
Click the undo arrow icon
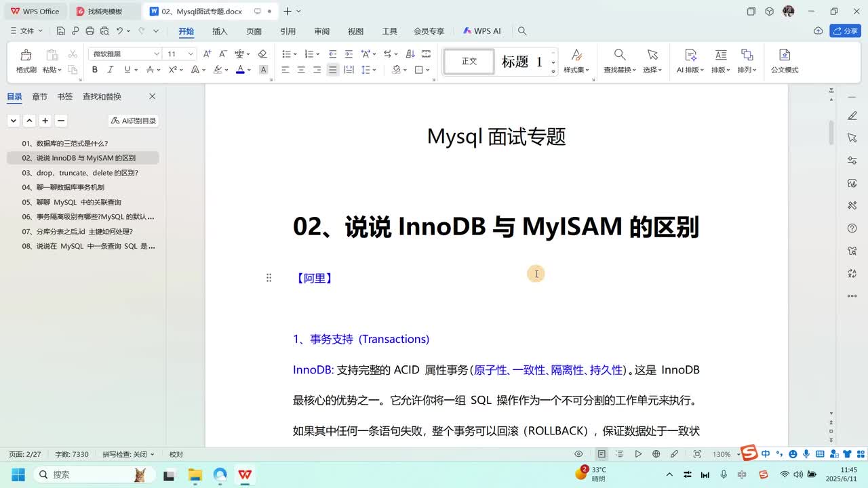(119, 31)
